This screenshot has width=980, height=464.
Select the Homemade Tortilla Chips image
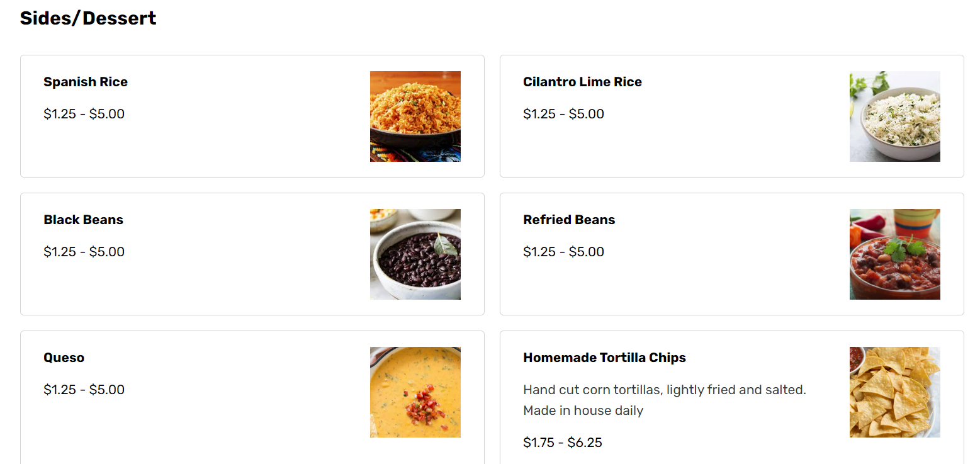pos(894,392)
